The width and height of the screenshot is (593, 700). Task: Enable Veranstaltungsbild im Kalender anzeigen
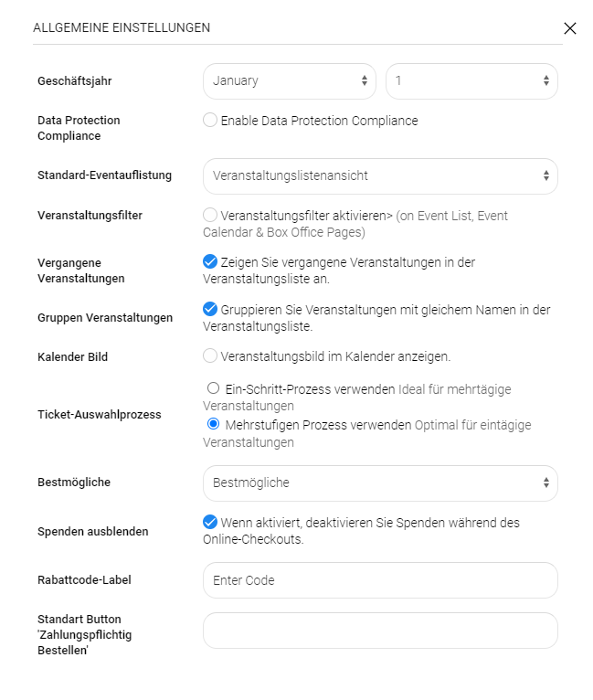[x=210, y=355]
